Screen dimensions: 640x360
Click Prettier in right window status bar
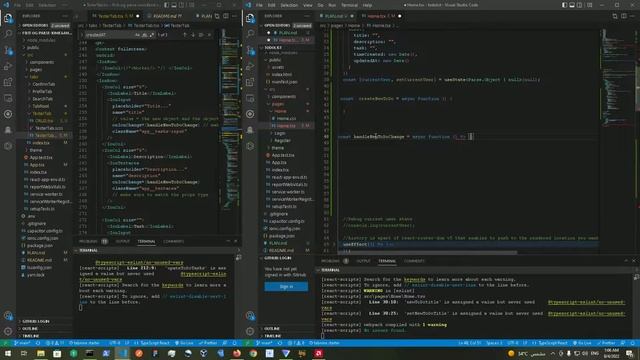606,343
